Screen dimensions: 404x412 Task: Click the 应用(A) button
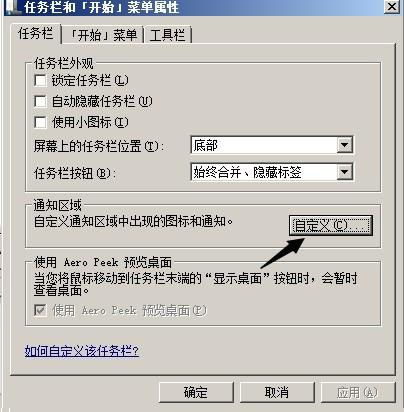[x=357, y=392]
